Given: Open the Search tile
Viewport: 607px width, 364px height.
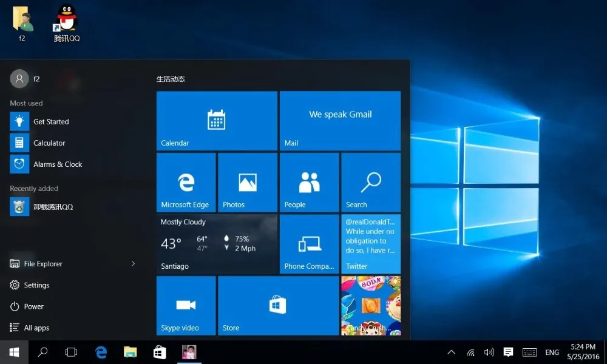Looking at the screenshot, I should click(371, 182).
